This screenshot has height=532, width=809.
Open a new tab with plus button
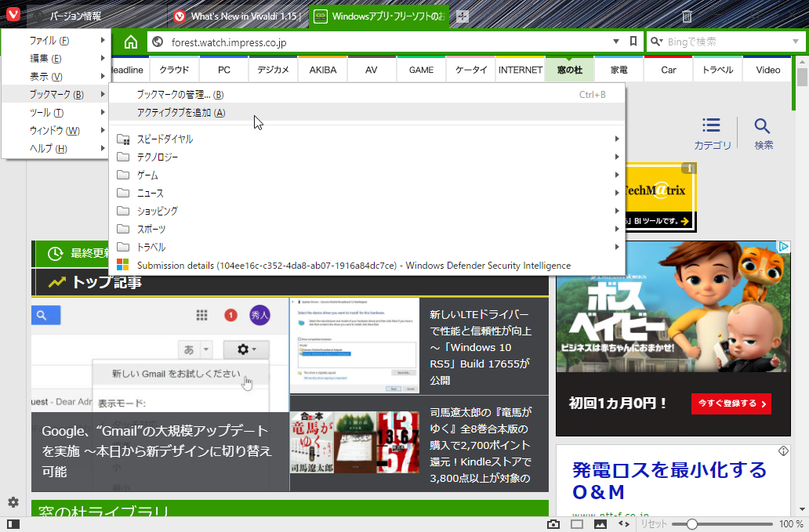463,16
